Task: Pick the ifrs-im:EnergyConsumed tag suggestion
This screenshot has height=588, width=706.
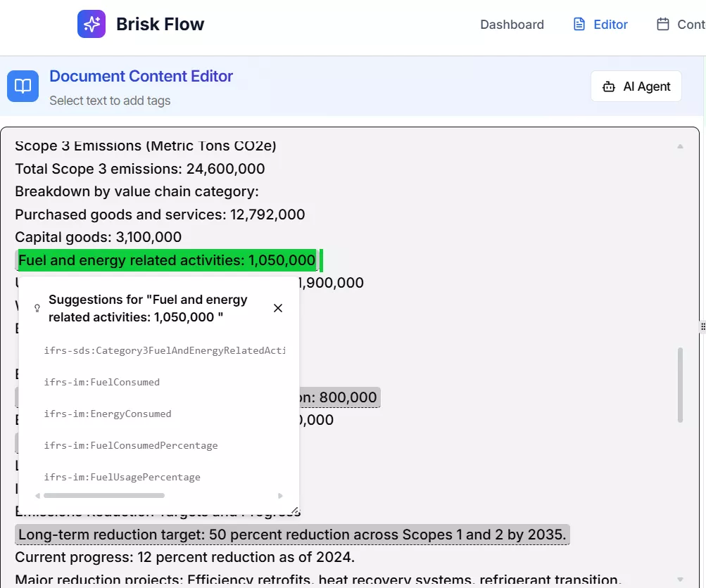Action: tap(108, 414)
